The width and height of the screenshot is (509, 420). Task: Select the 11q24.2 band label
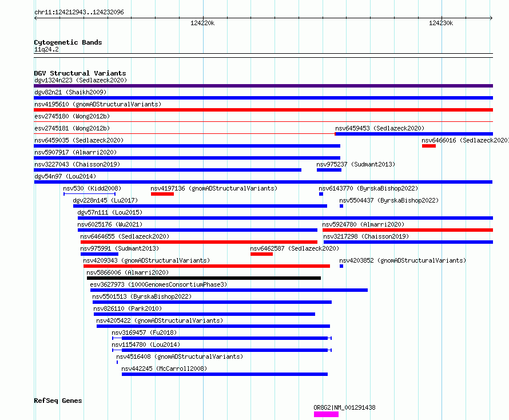click(x=46, y=49)
